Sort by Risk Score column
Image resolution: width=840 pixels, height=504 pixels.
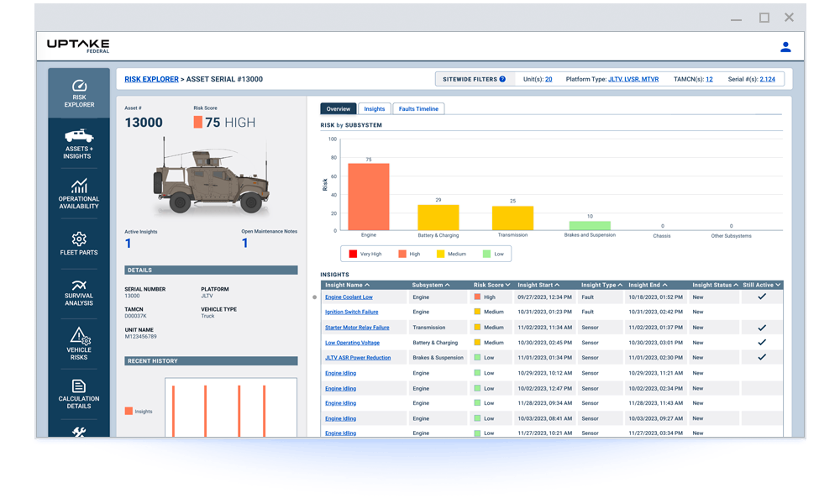491,285
